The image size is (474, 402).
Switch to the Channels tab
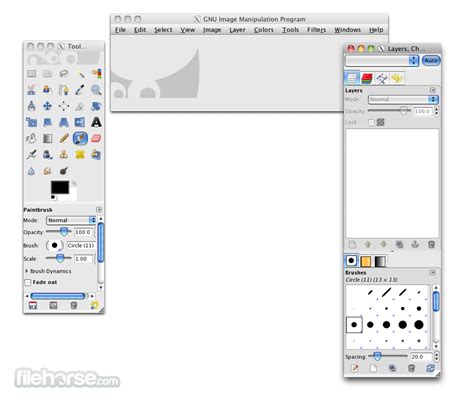[367, 78]
